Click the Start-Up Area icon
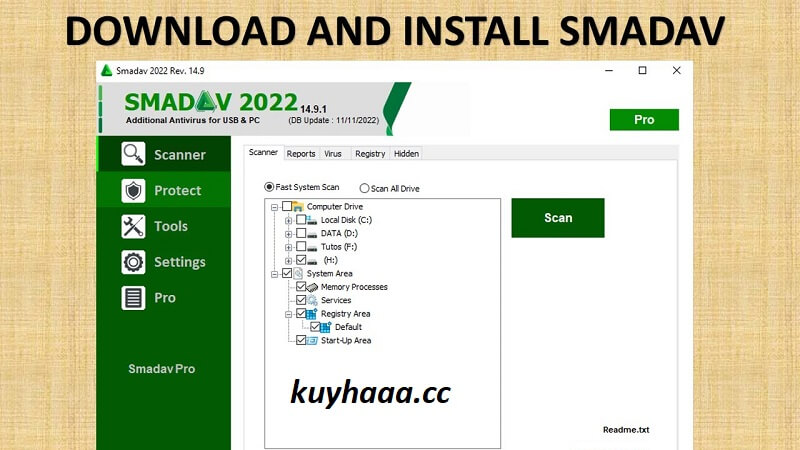Screen dimensions: 800x450 (312, 340)
